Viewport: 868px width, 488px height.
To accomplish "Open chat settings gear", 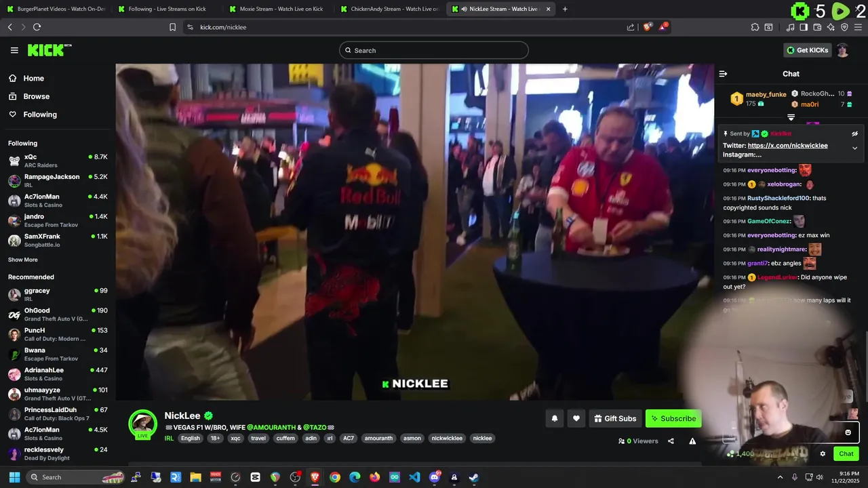I will point(823,454).
